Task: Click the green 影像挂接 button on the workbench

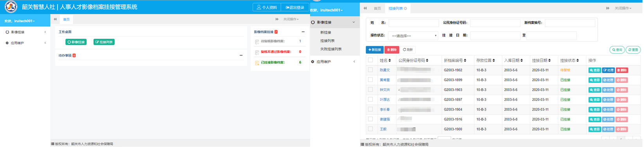Action: pos(76,42)
